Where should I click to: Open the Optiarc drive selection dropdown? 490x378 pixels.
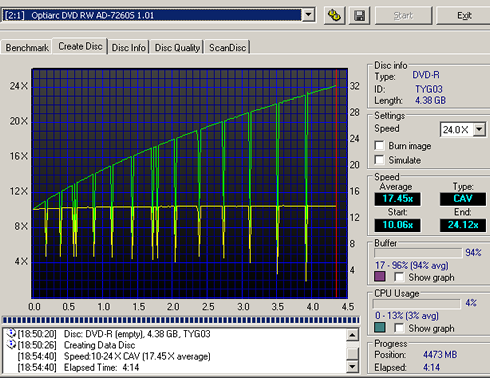[309, 15]
